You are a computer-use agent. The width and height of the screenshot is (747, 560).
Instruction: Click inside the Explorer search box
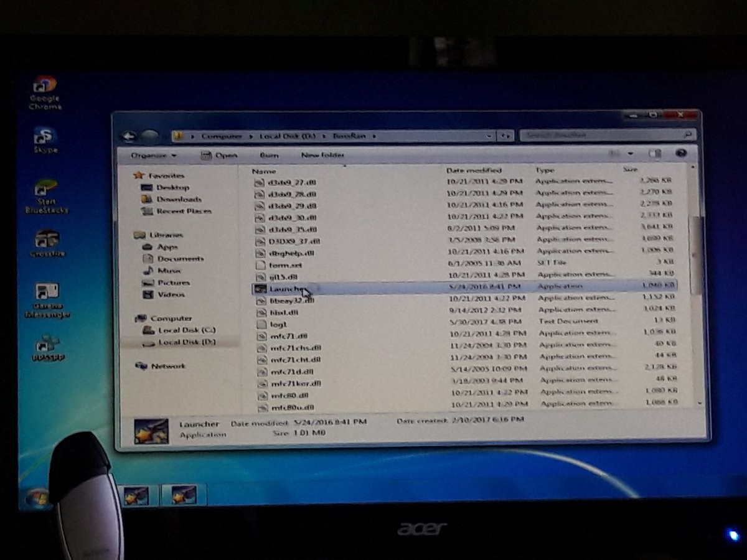point(608,134)
